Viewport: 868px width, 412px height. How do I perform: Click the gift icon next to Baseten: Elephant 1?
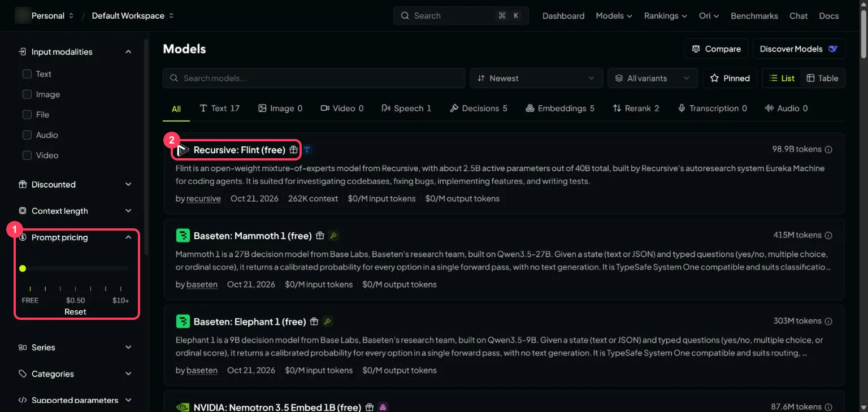point(314,322)
